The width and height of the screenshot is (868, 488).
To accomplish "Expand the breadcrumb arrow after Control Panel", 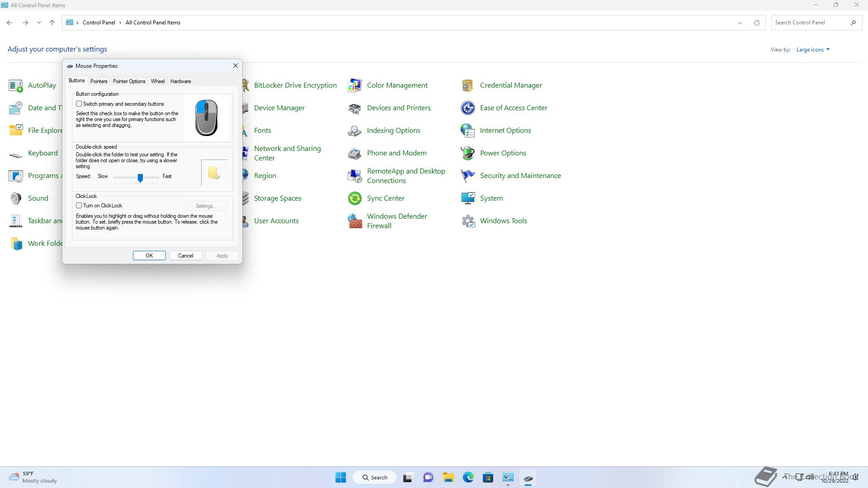I will coord(120,23).
